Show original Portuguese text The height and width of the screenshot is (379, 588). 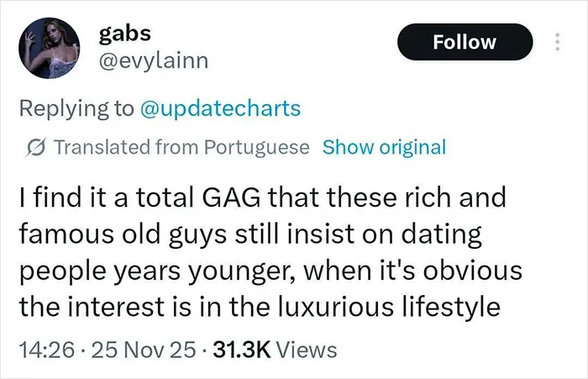point(385,147)
